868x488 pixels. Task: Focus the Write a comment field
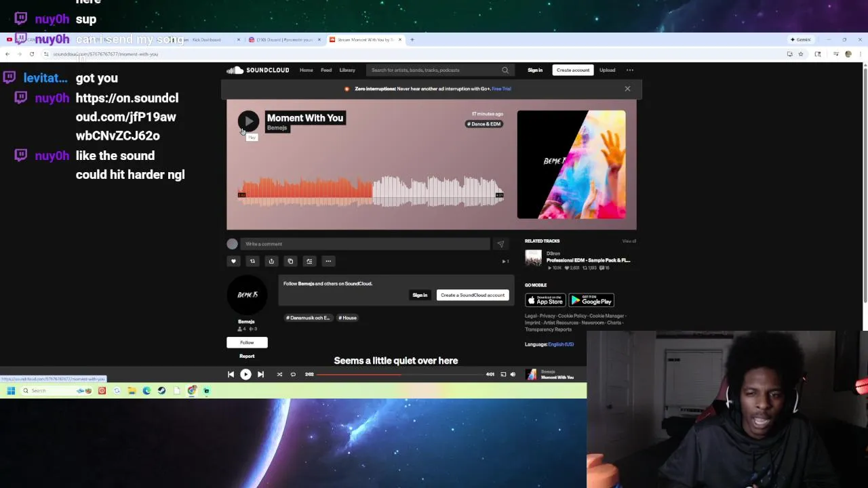click(x=365, y=244)
